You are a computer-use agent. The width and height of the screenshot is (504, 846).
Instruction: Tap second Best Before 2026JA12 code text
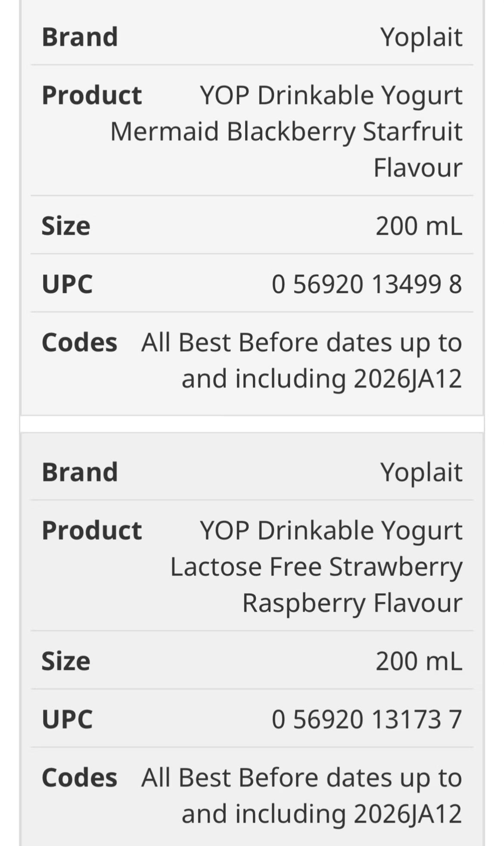(x=302, y=796)
